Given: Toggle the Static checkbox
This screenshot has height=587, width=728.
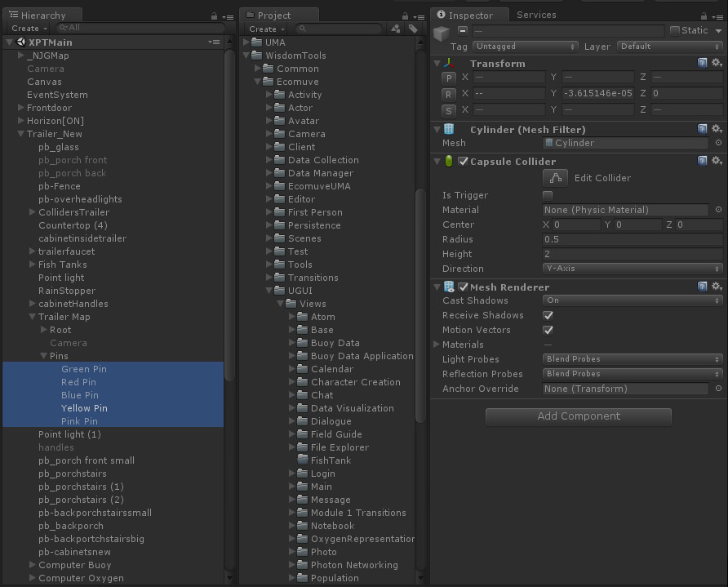Looking at the screenshot, I should [x=675, y=31].
